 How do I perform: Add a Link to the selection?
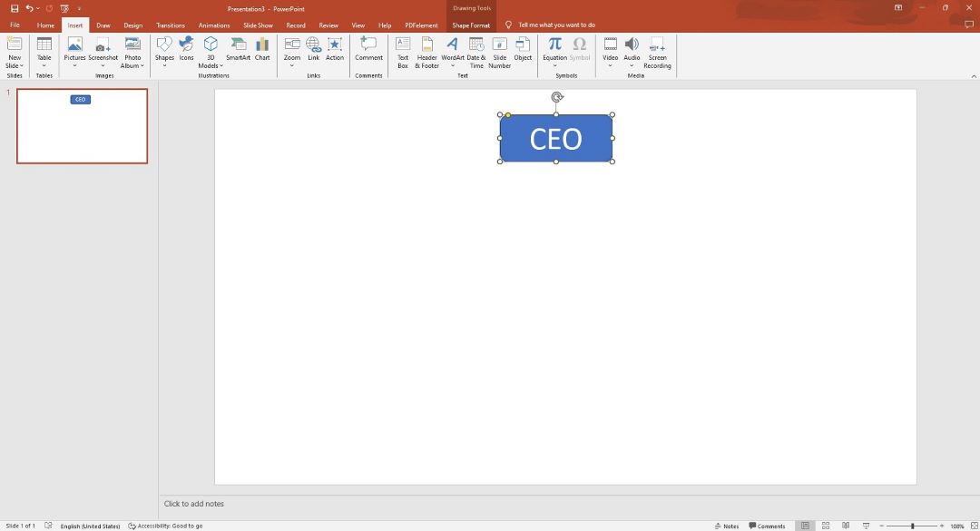[x=314, y=49]
